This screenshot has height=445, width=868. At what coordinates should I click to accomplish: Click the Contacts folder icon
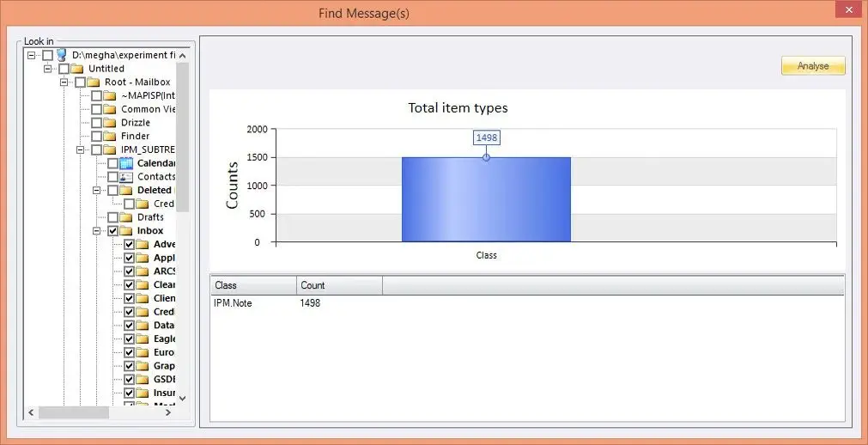click(x=126, y=177)
